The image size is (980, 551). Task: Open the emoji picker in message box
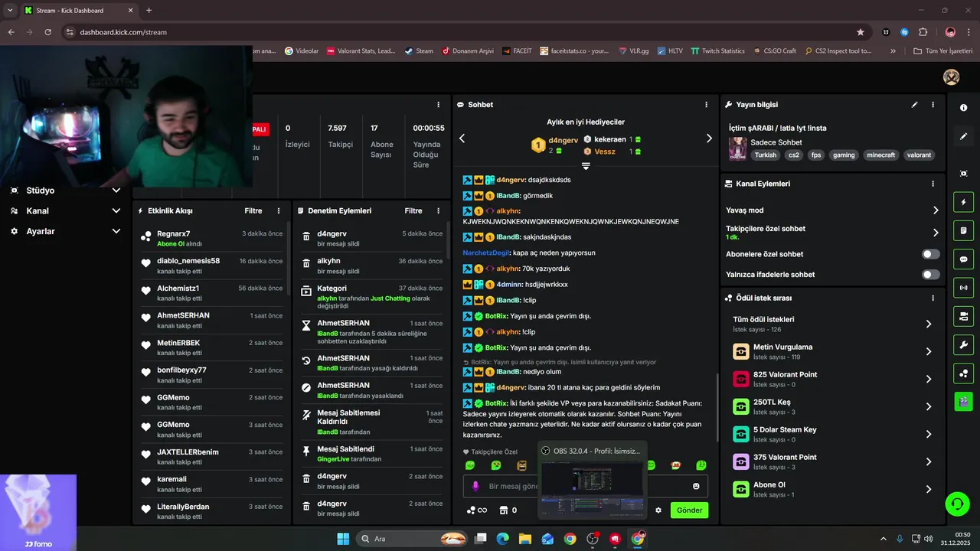click(696, 486)
